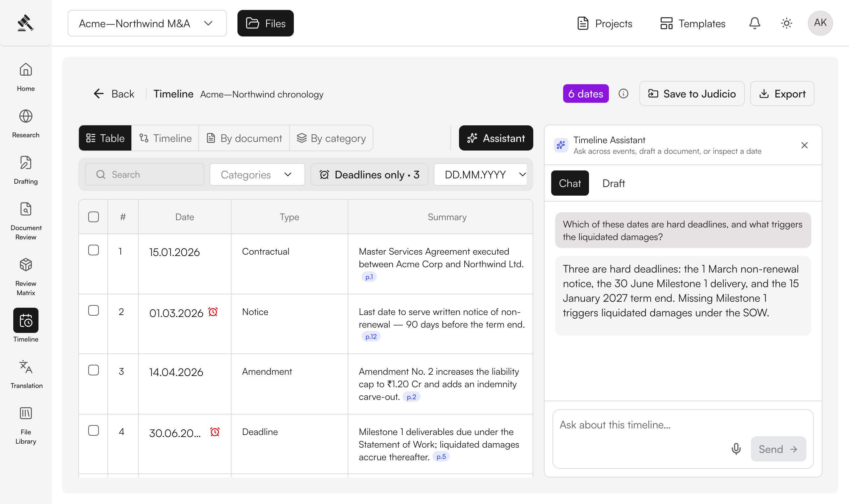Click the Send button
Image resolution: width=849 pixels, height=504 pixels.
(778, 449)
